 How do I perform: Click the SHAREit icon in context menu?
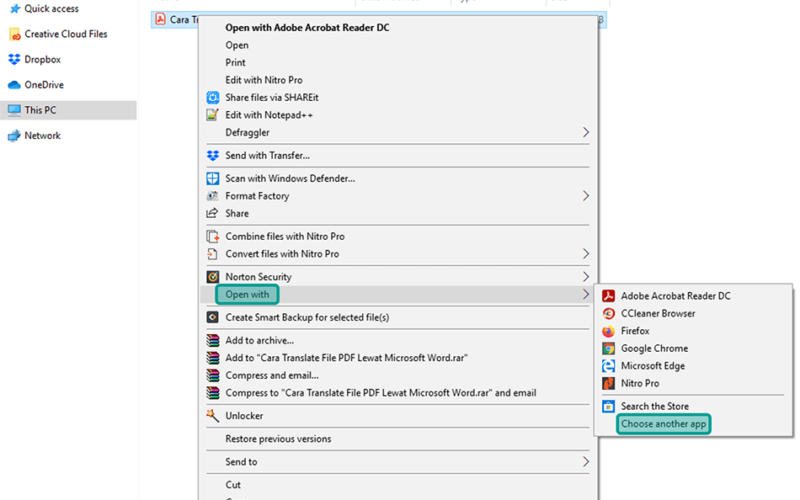212,97
